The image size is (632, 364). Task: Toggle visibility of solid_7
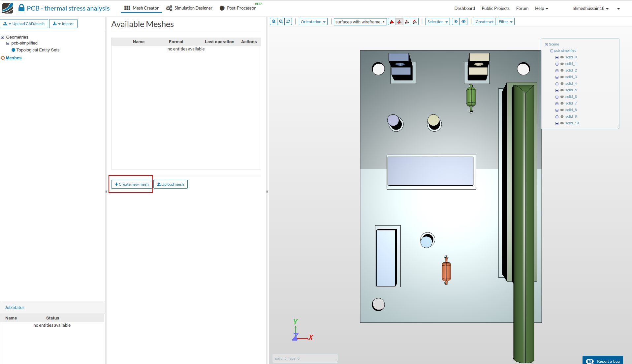point(562,104)
